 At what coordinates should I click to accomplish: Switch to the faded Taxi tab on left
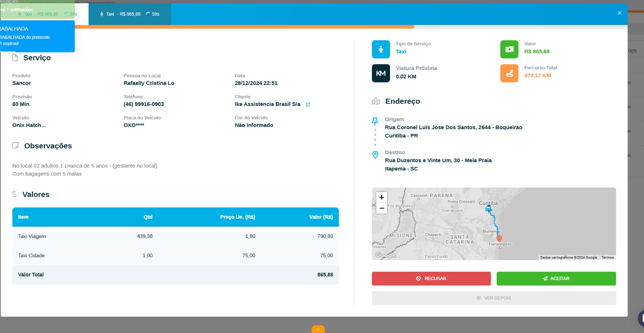coord(44,14)
